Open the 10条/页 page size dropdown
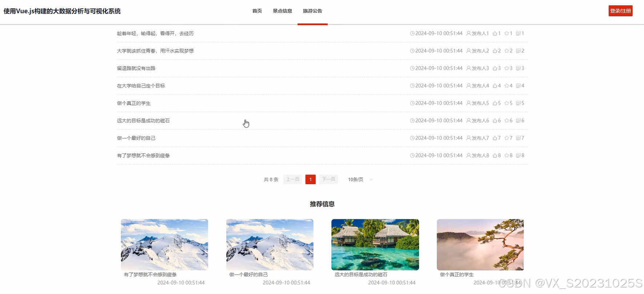Image resolution: width=644 pixels, height=294 pixels. pyautogui.click(x=360, y=180)
